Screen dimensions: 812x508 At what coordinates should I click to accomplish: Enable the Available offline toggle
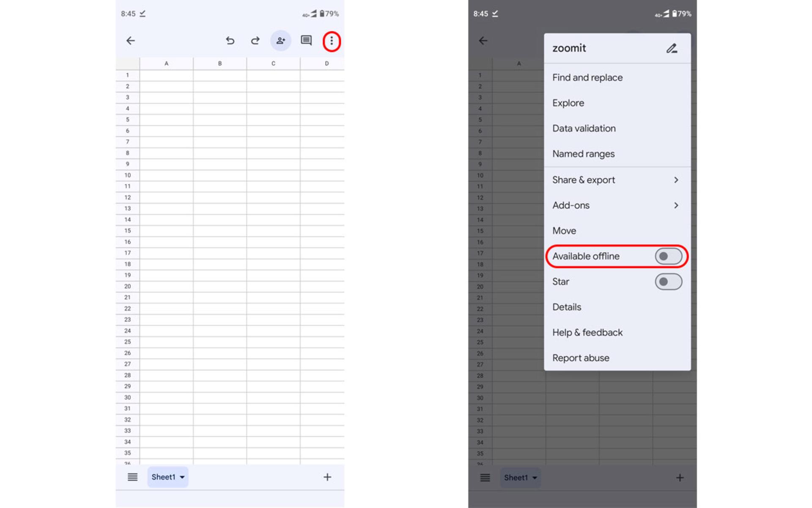coord(668,256)
